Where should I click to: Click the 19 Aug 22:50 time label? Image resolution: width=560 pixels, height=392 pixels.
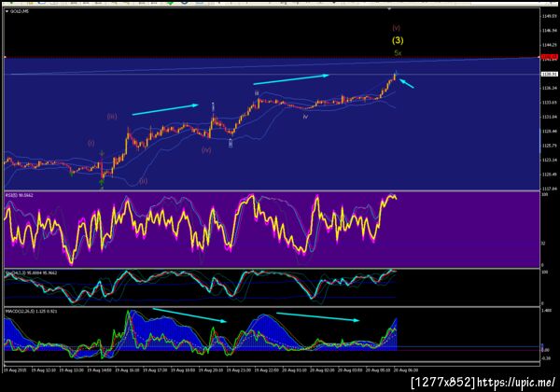[266, 371]
